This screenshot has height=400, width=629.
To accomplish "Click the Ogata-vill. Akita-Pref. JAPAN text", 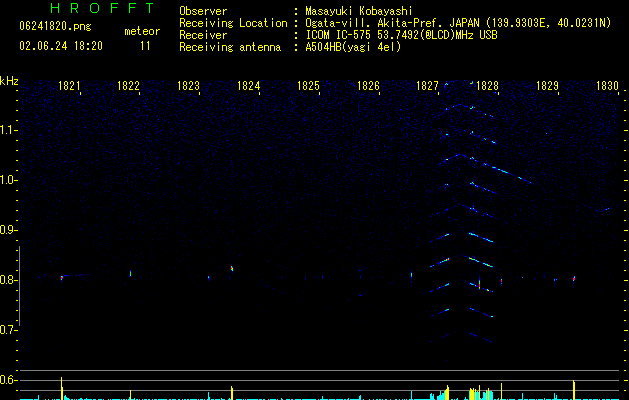I will click(392, 23).
